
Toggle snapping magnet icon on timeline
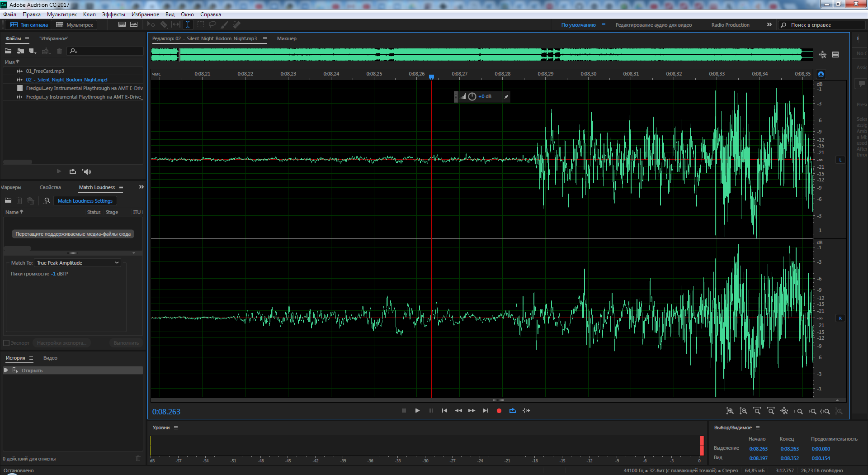pos(821,74)
